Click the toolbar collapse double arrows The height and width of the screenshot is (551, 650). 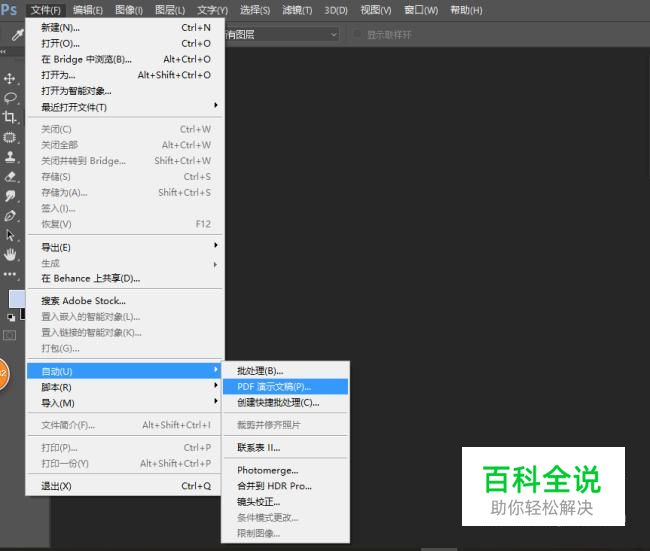pyautogui.click(x=3, y=52)
